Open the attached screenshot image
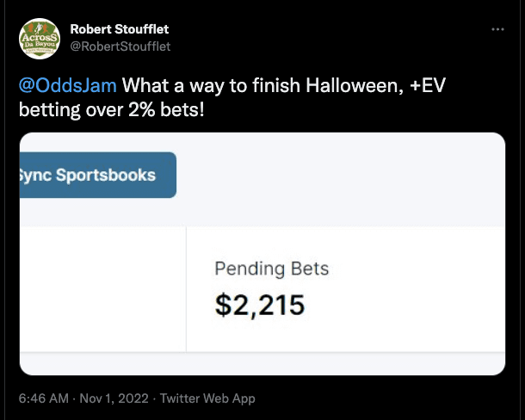 tap(262, 254)
